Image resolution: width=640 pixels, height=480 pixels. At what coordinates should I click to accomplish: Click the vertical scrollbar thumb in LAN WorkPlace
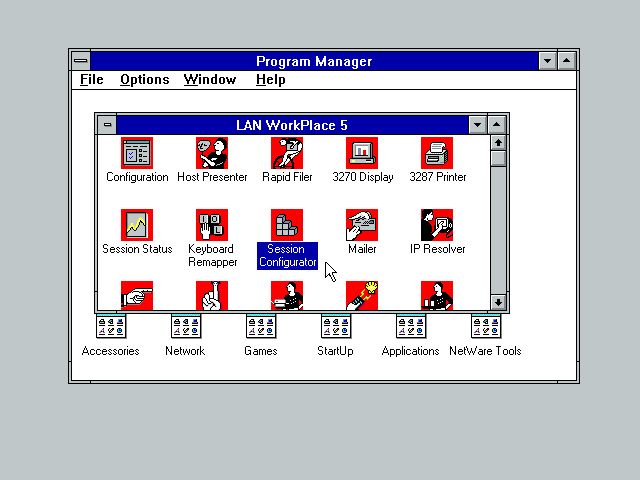498,158
